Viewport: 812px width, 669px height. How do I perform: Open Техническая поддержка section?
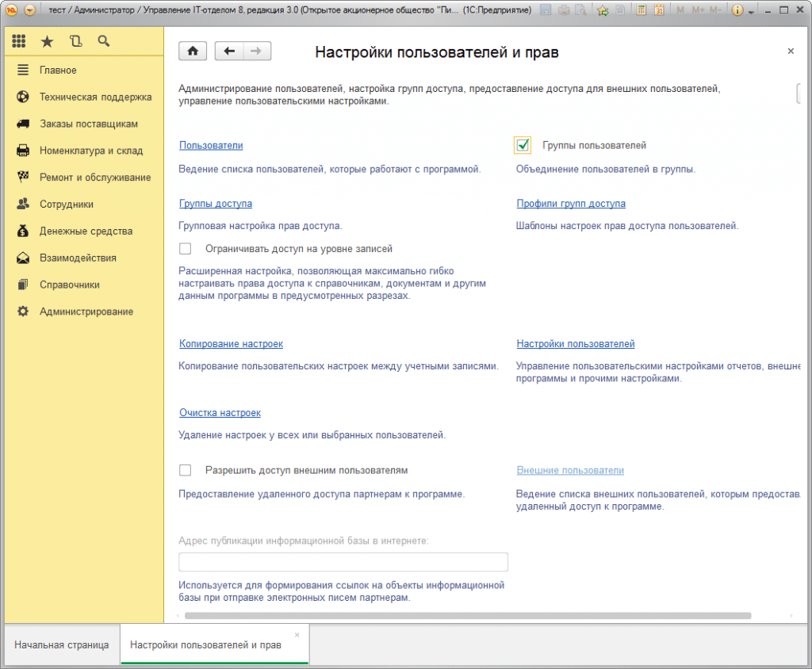click(x=84, y=97)
